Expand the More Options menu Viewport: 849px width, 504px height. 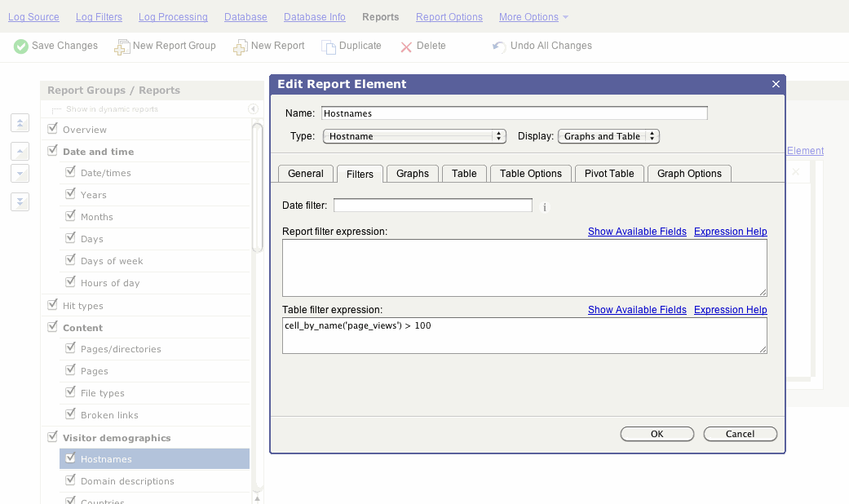click(x=533, y=17)
